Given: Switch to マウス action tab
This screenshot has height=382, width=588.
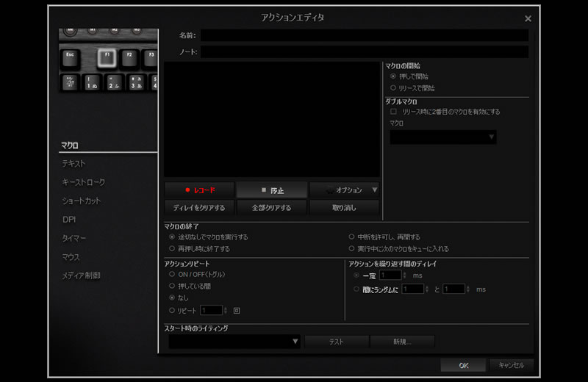Looking at the screenshot, I should [x=71, y=257].
